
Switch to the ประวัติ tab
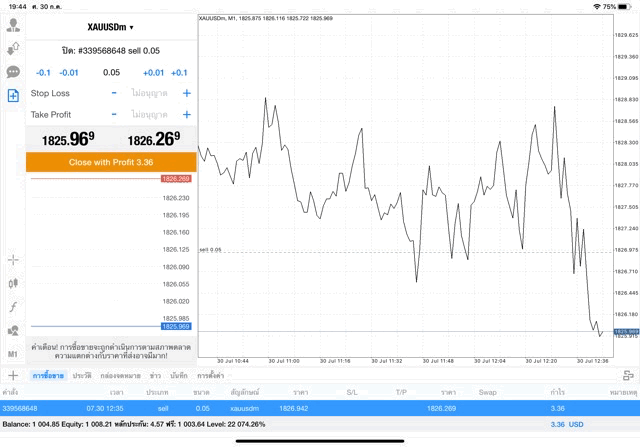82,376
